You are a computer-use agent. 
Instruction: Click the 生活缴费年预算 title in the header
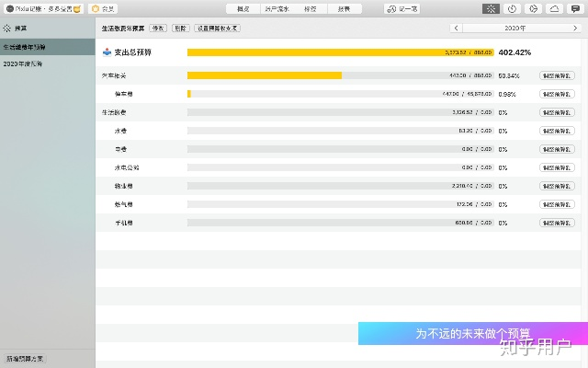(x=123, y=29)
